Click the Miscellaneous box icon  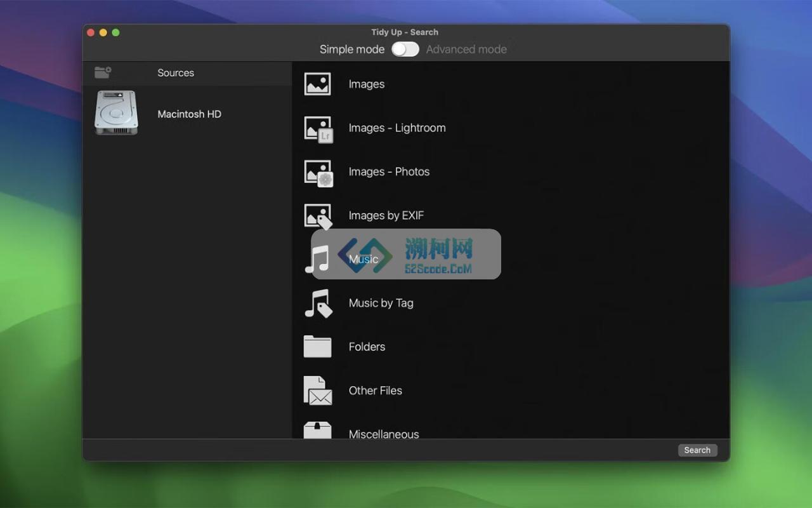pos(317,430)
